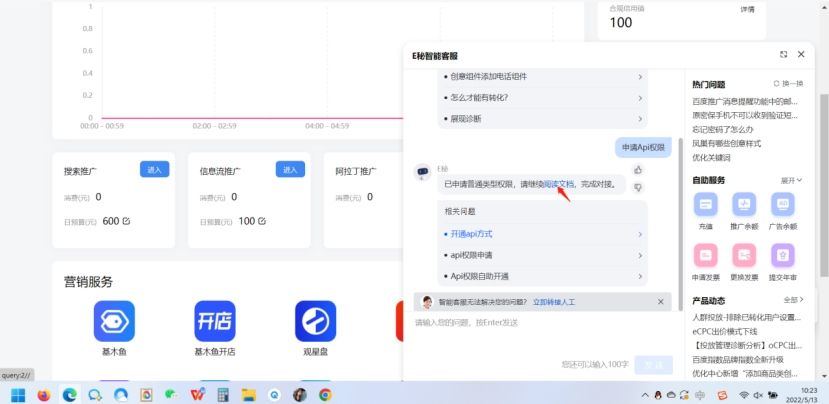The width and height of the screenshot is (829, 404).
Task: Open the 充值 recharge self-service icon
Action: click(706, 205)
